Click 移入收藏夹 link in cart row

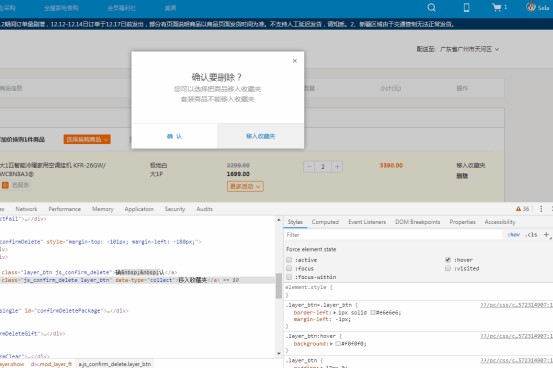click(x=471, y=165)
